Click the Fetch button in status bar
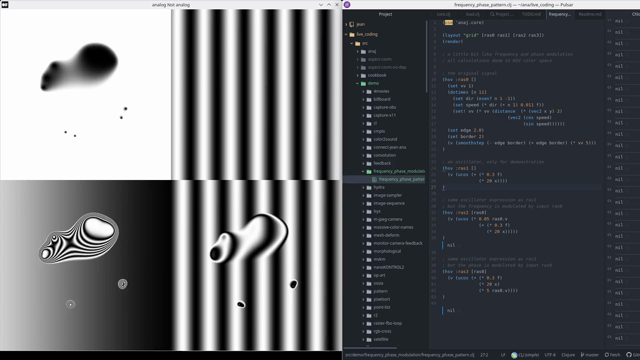Viewport: 640px width, 360px height. (612, 355)
